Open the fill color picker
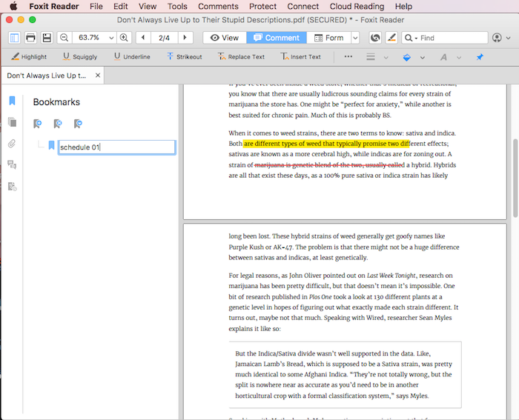The width and height of the screenshot is (519, 420). [407, 56]
